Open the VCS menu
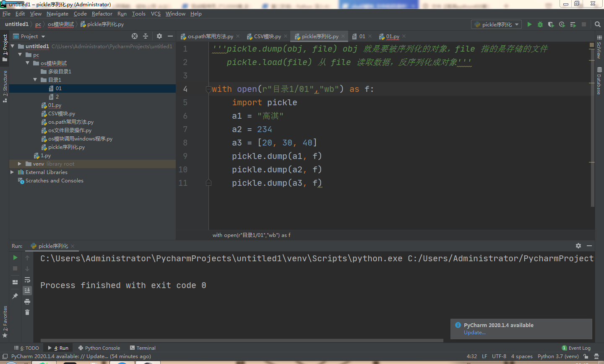 [x=156, y=13]
